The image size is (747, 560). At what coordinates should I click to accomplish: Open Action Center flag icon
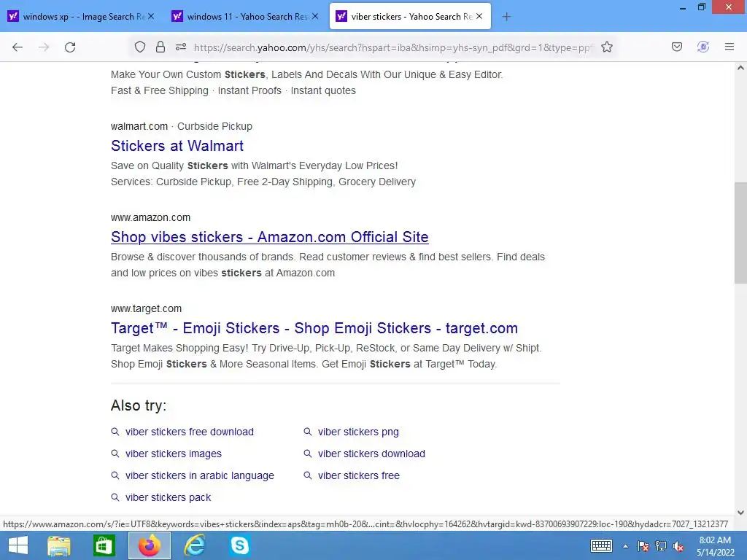click(x=643, y=546)
